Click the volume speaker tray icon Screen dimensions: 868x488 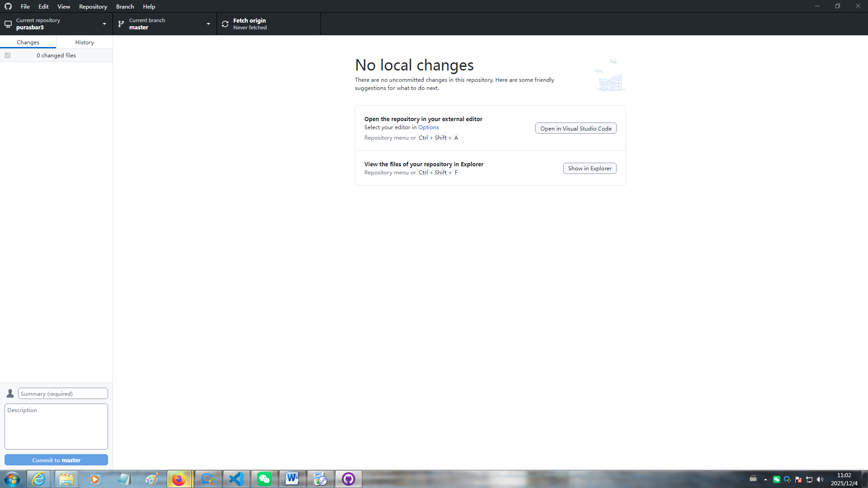(x=820, y=479)
